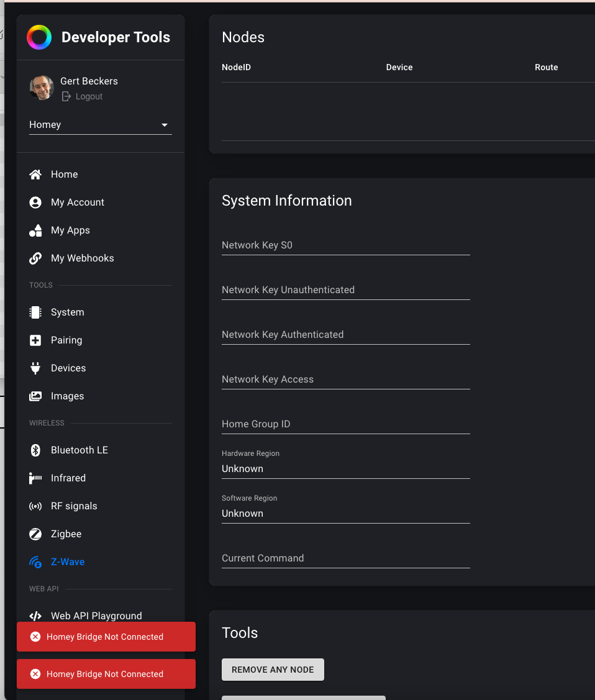Click the Nodes heading
This screenshot has height=700, width=595.
point(243,37)
